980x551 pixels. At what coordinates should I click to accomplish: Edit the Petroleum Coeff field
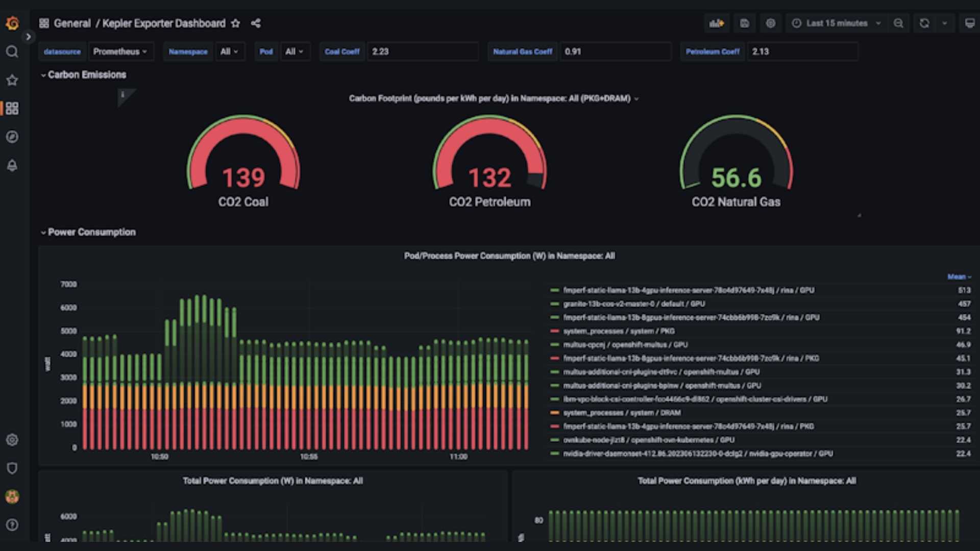[x=802, y=52]
